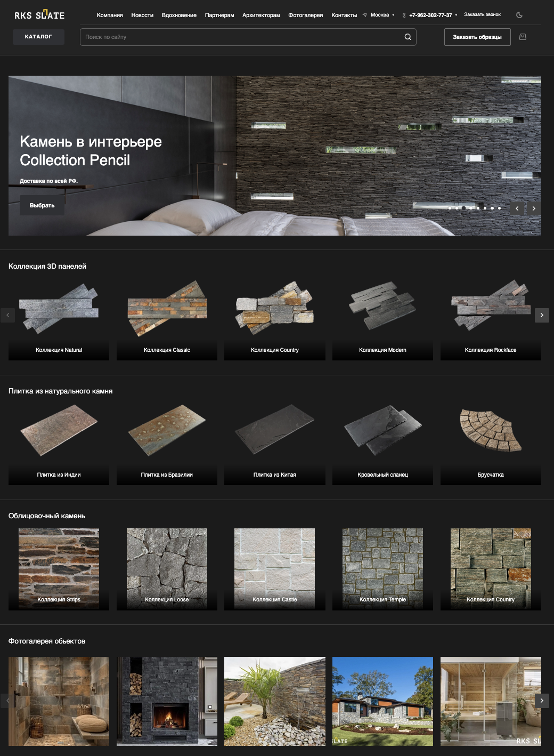Open Коллекция Loose facing stone card
This screenshot has width=554, height=756.
coord(167,569)
